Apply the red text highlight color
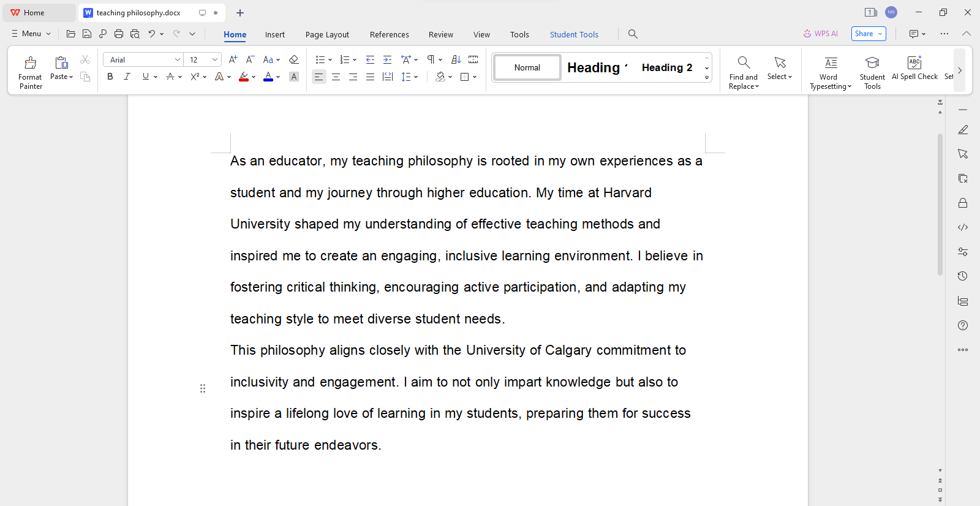Viewport: 980px width, 506px height. [x=244, y=77]
